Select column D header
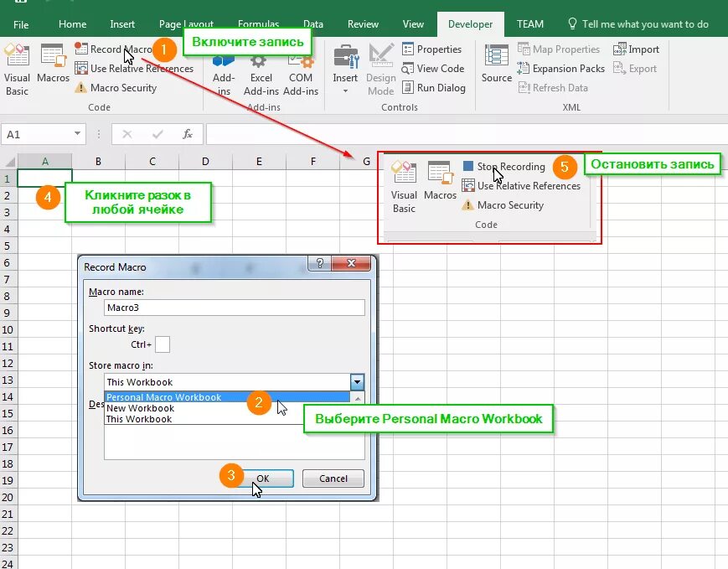Viewport: 728px width, 569px height. pos(205,161)
